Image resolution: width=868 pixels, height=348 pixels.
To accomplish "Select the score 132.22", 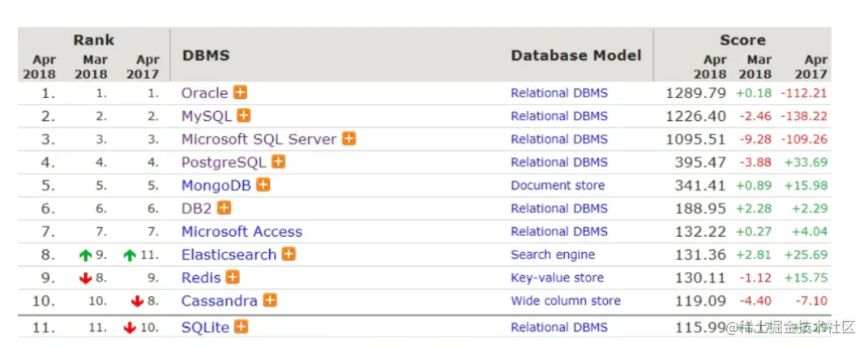I will [x=700, y=232].
